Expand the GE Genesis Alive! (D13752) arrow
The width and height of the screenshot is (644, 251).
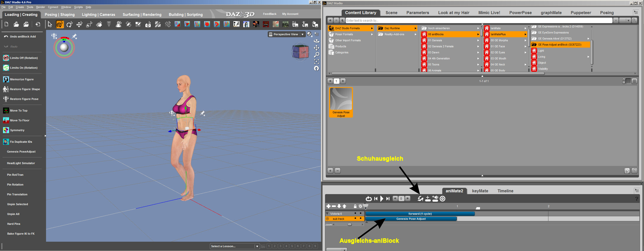click(x=588, y=39)
